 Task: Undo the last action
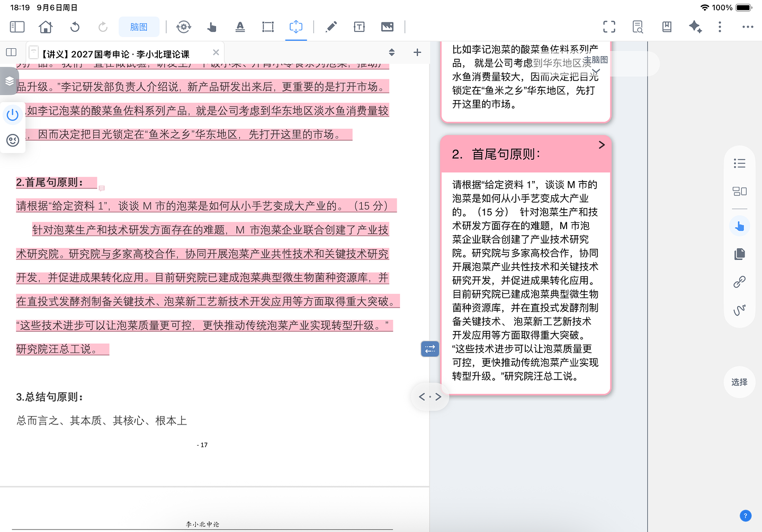pos(75,26)
